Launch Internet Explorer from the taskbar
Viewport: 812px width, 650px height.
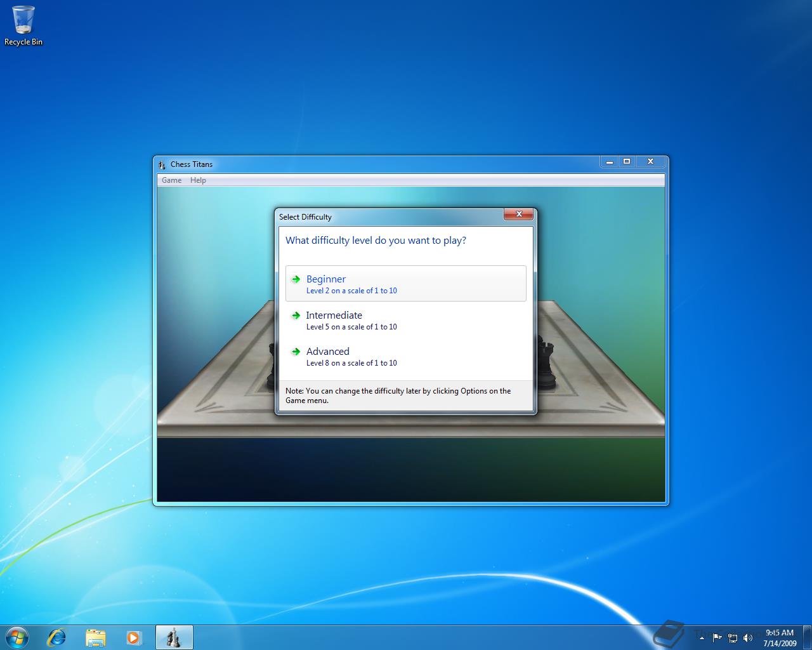click(x=56, y=637)
